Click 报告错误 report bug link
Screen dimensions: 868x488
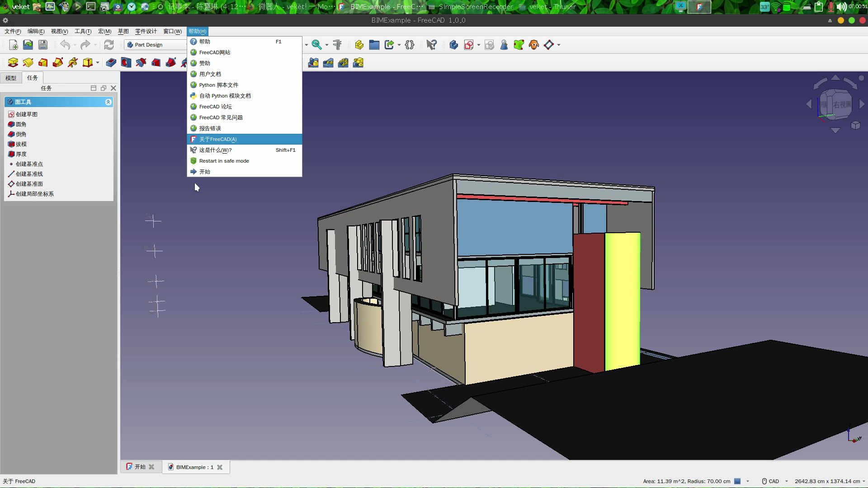(x=210, y=128)
